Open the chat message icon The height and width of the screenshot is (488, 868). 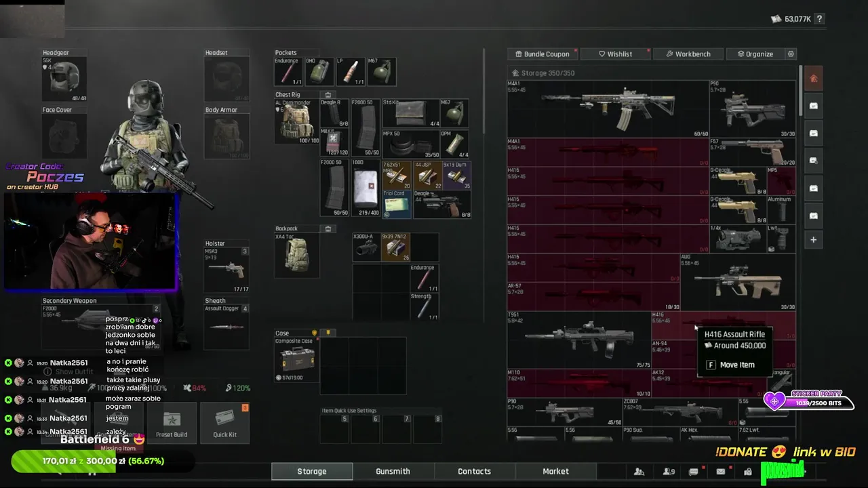tap(693, 471)
